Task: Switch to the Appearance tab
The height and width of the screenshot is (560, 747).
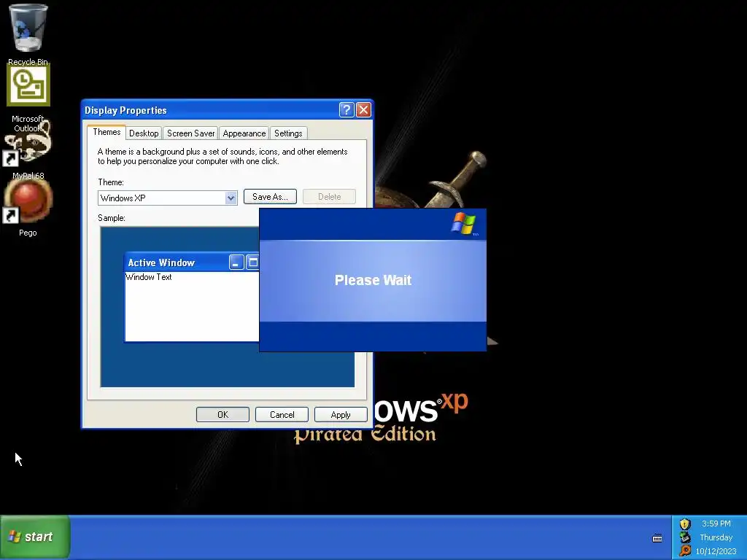Action: click(244, 133)
